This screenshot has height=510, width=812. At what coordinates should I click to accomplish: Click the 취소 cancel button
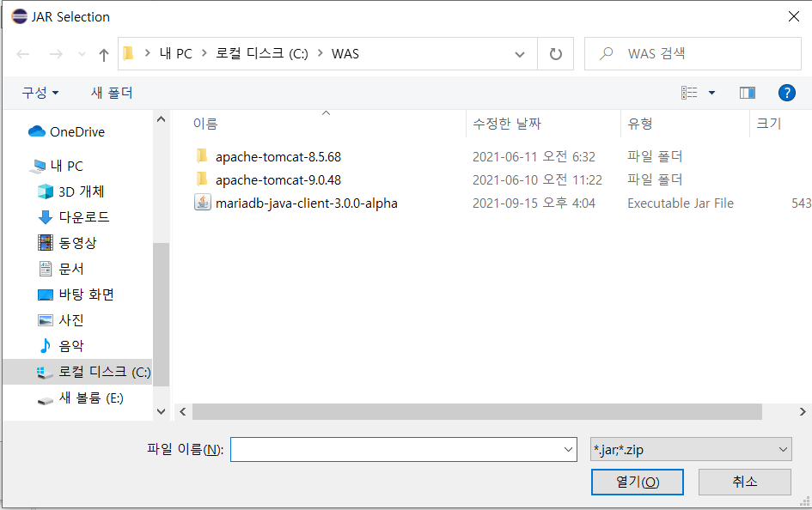745,482
